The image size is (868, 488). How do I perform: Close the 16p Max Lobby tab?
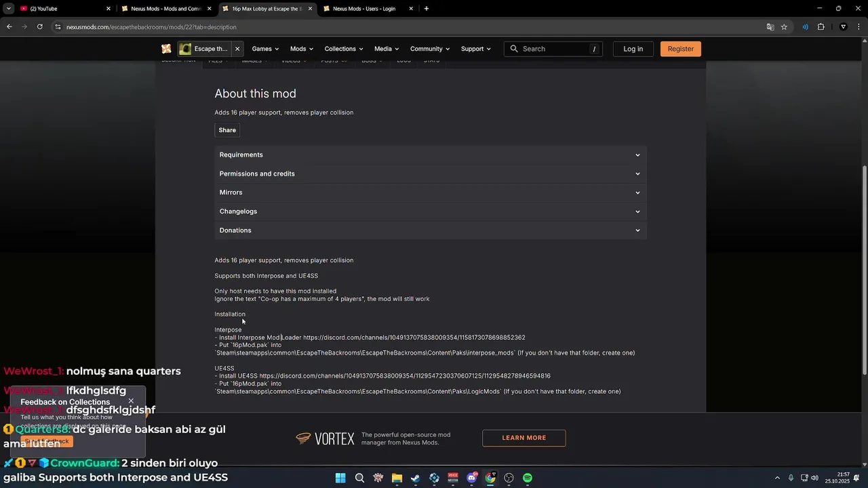tap(311, 9)
